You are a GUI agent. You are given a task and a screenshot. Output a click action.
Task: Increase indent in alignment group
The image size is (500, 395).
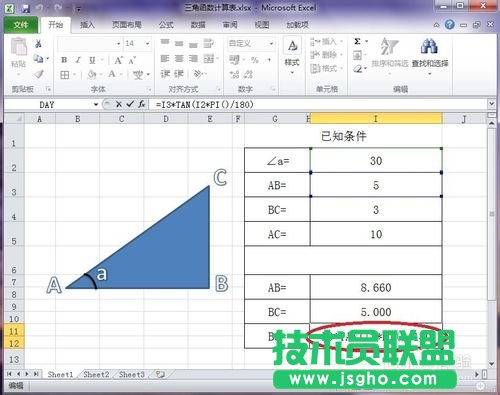click(179, 74)
